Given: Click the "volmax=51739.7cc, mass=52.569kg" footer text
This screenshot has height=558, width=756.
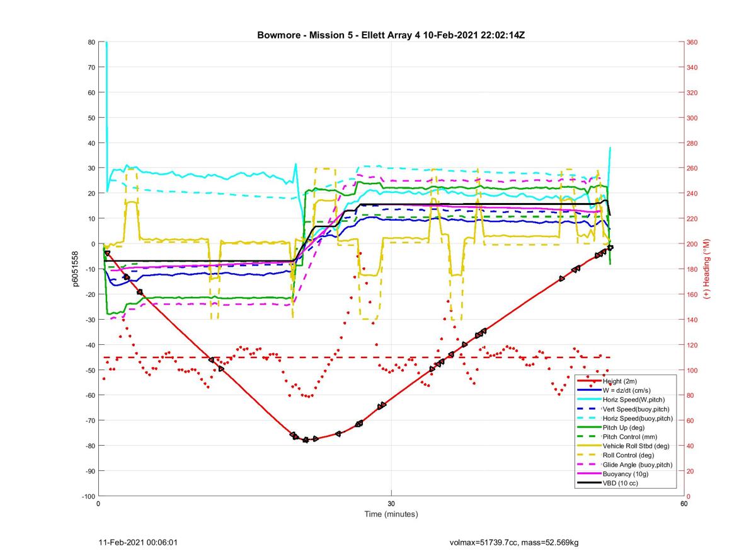Looking at the screenshot, I should click(x=514, y=542).
